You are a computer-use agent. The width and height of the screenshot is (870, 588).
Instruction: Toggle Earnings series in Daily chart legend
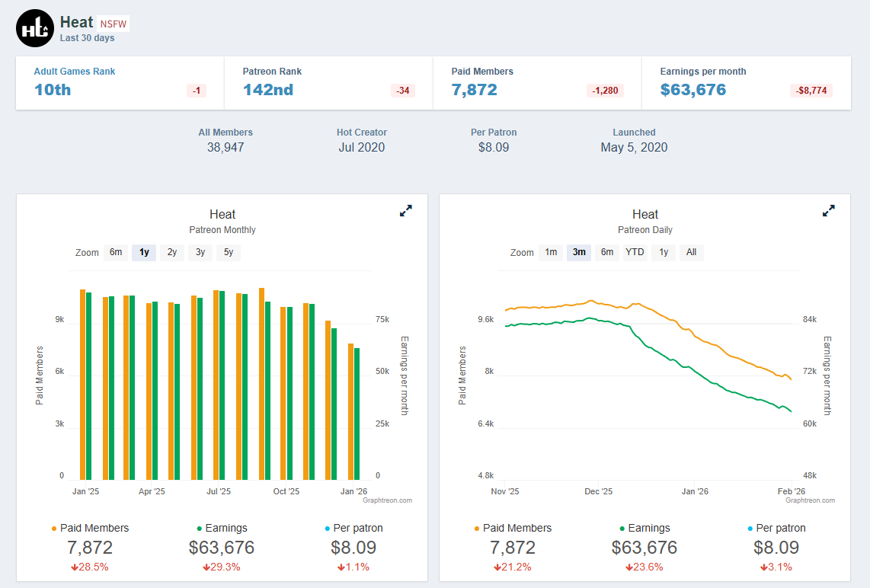tap(645, 528)
